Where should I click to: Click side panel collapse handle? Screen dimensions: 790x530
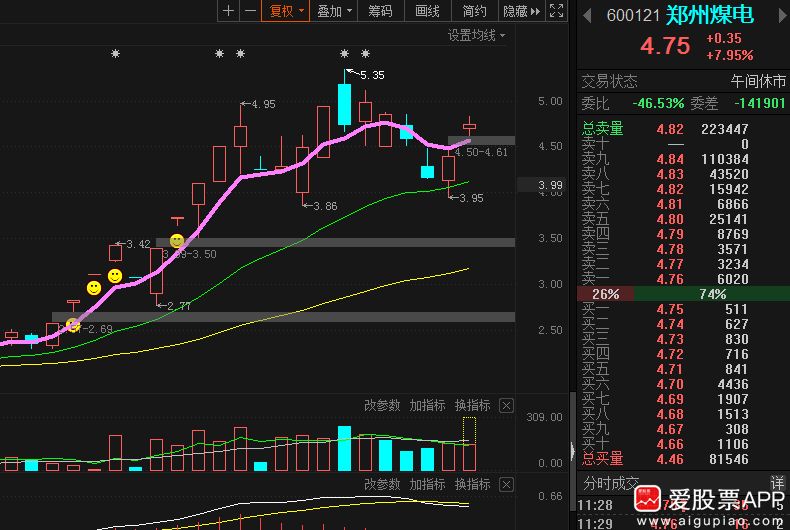pyautogui.click(x=572, y=451)
